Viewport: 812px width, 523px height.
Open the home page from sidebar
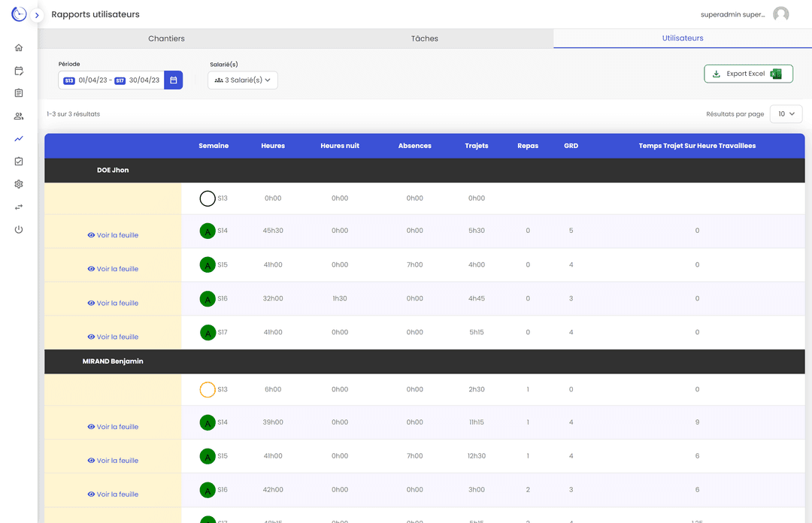pyautogui.click(x=19, y=48)
